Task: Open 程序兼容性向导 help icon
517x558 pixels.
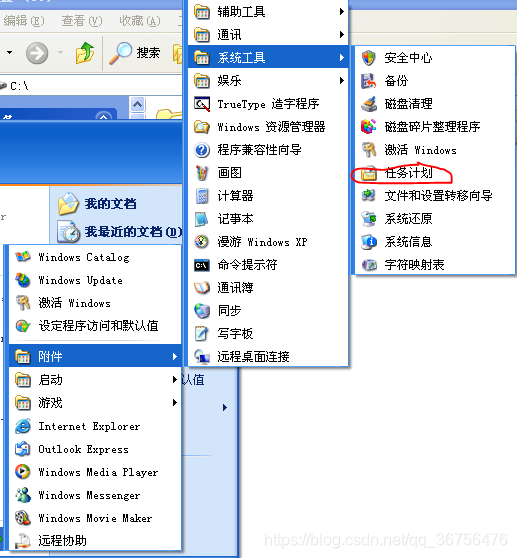Action: click(202, 150)
